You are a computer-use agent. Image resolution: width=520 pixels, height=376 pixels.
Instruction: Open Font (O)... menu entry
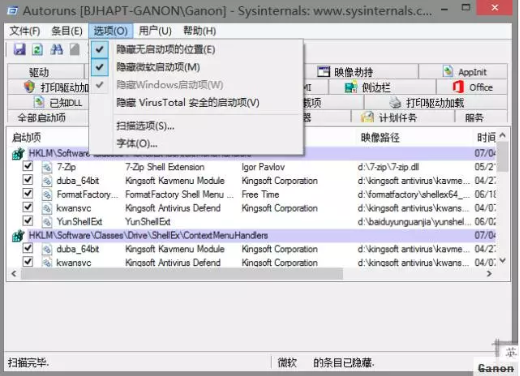(x=196, y=143)
